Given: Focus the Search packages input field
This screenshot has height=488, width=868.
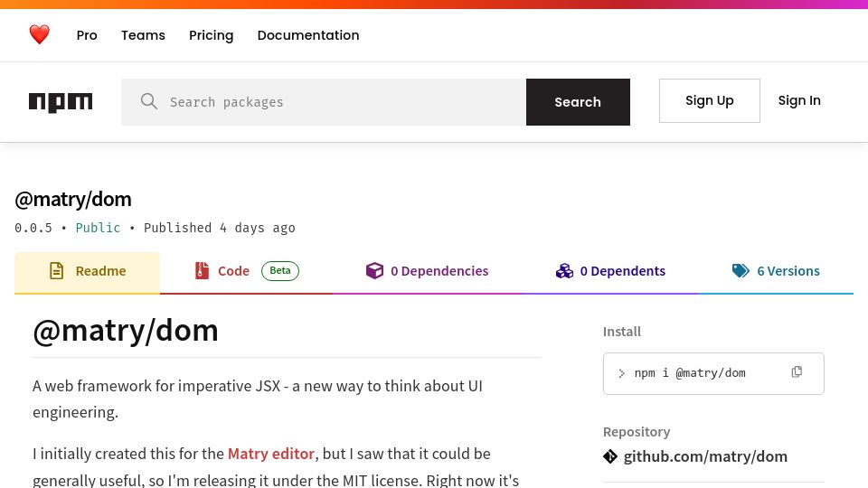Looking at the screenshot, I should click(x=324, y=102).
